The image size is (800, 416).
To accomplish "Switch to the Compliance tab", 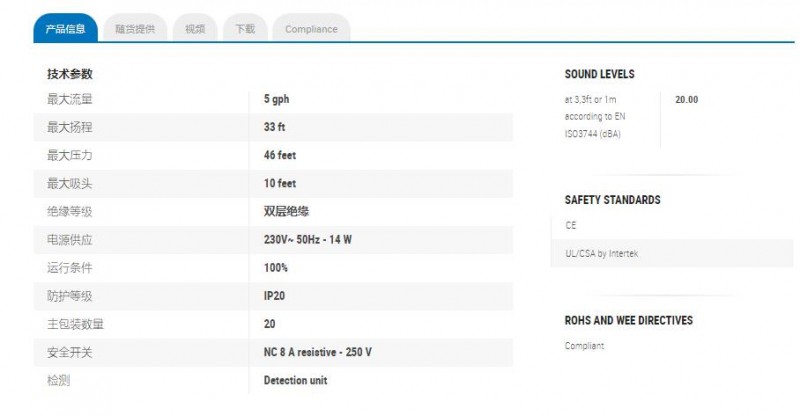I will click(311, 29).
